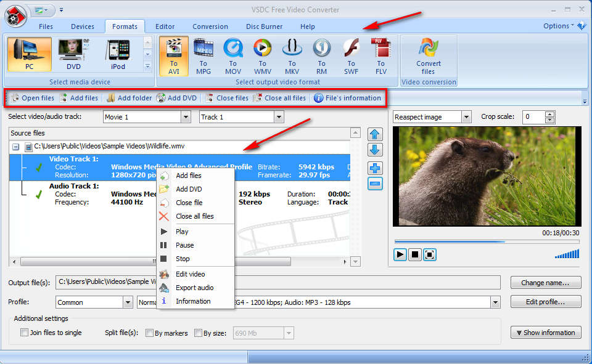Enable Join files to single checkbox
This screenshot has height=364, width=592.
pyautogui.click(x=25, y=333)
